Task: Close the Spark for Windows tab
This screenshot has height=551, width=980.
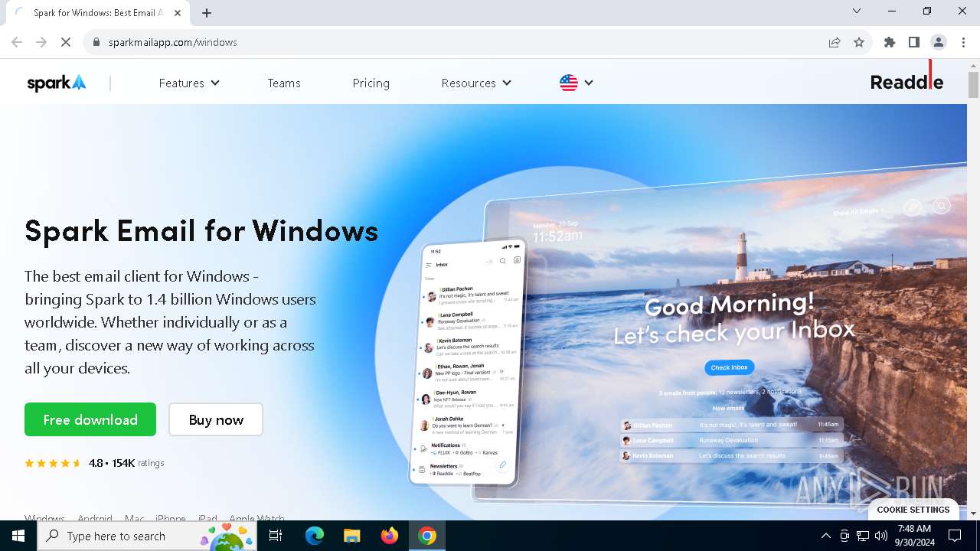Action: (x=178, y=13)
